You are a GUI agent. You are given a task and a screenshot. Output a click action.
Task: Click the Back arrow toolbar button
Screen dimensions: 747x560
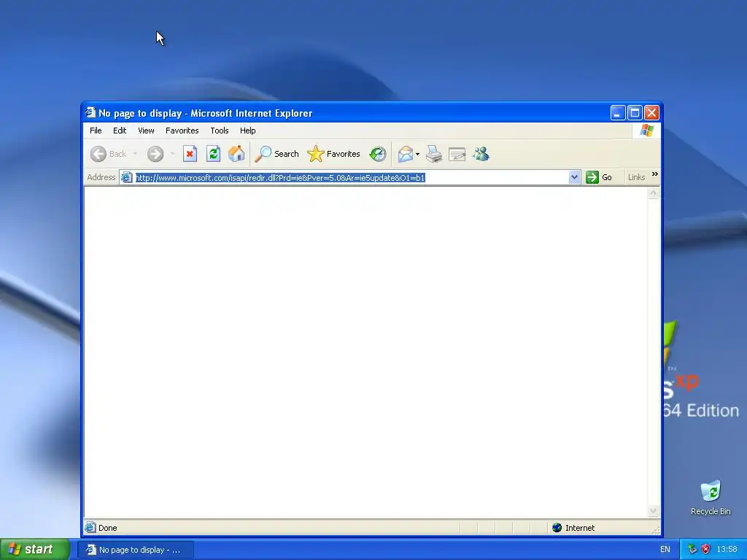pyautogui.click(x=109, y=154)
